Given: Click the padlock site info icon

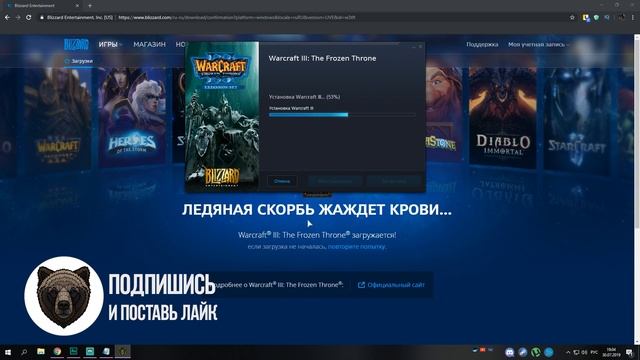Looking at the screenshot, I should pos(42,18).
